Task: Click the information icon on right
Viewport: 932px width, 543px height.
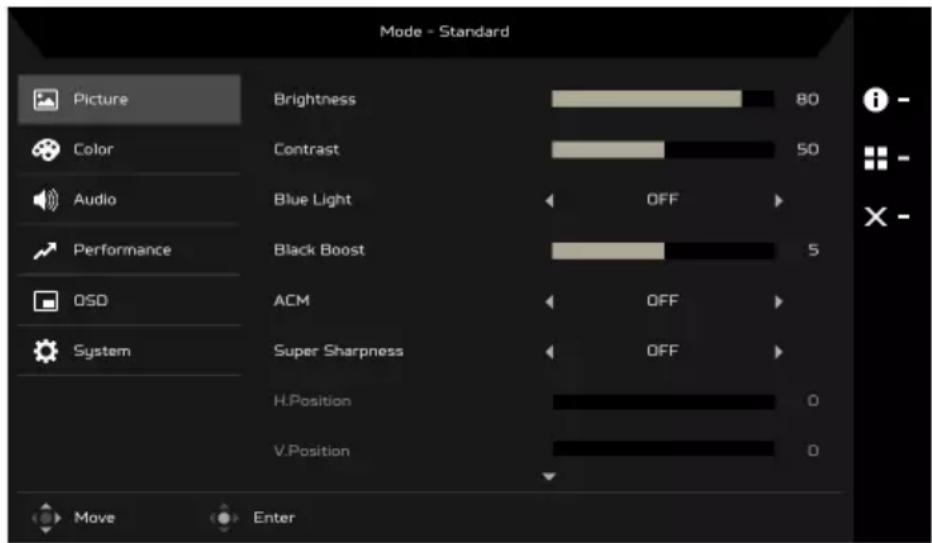Action: tap(875, 100)
